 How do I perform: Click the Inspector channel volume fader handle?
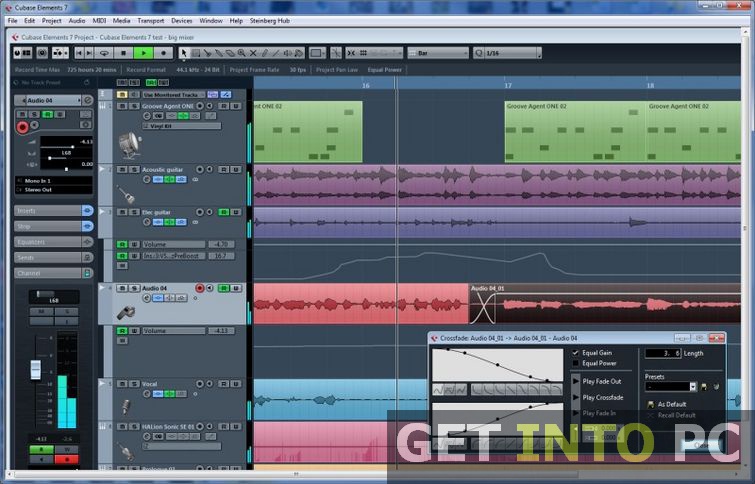pos(36,370)
